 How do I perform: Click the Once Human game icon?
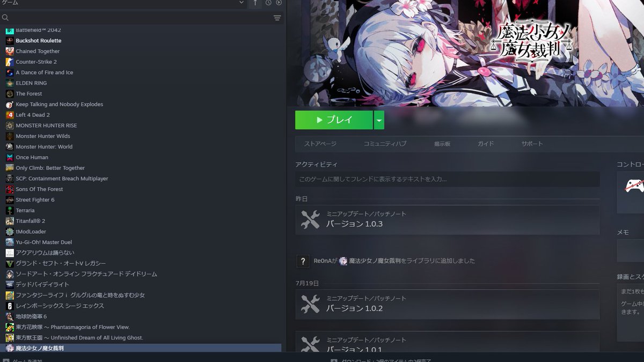[10, 157]
